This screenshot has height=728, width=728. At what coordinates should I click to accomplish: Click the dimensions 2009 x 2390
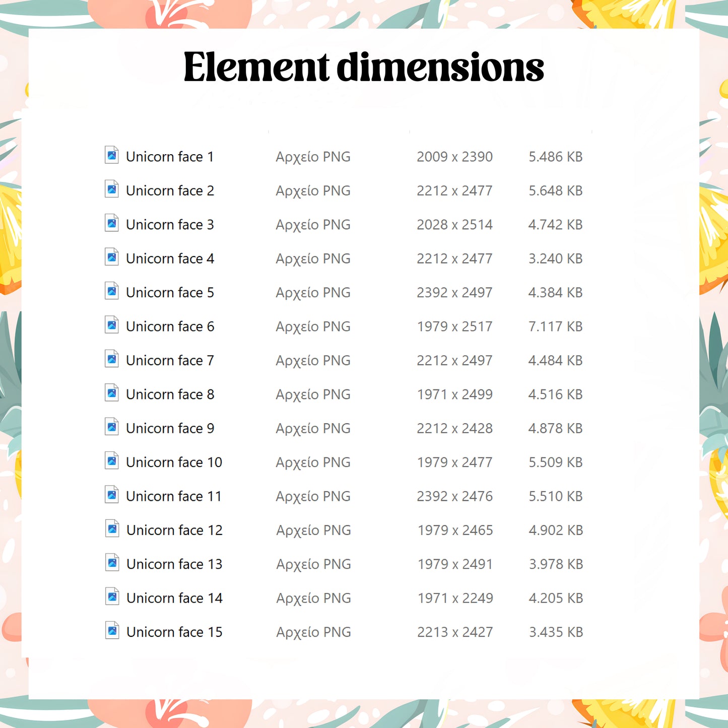454,157
